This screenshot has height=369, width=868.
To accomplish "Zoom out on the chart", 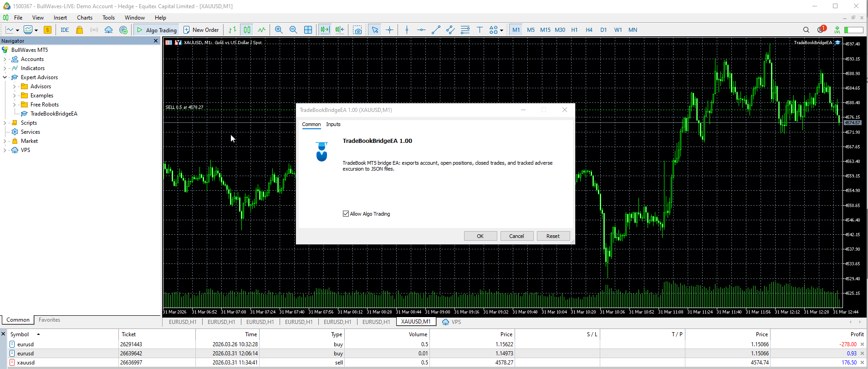I will (293, 30).
